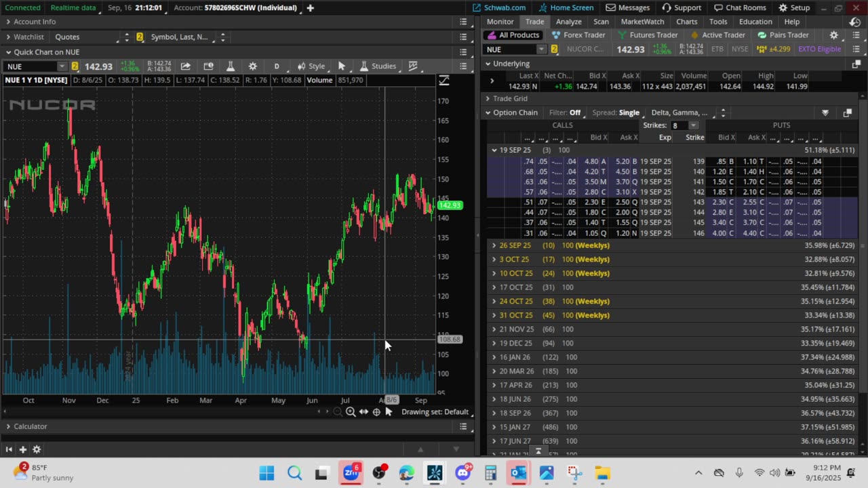Screen dimensions: 868x488
Task: Click the zoom in magnifier below the chart
Action: [351, 412]
